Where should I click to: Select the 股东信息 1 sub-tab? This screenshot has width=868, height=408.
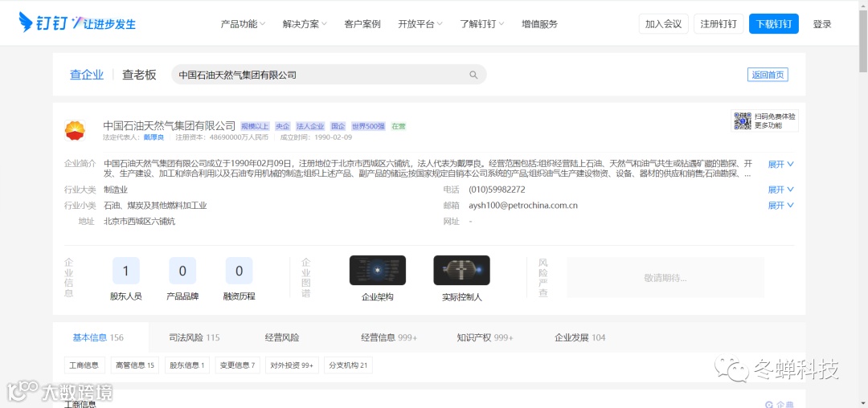coord(187,365)
